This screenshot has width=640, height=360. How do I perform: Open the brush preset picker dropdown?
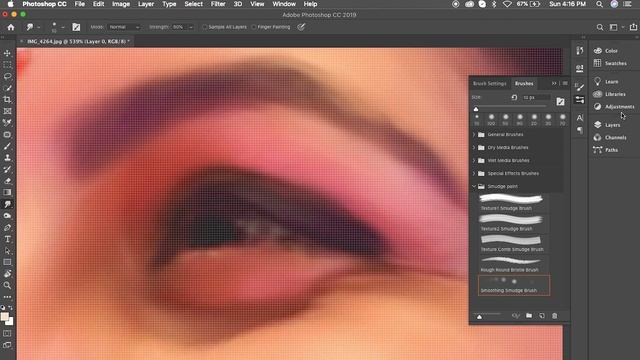click(63, 27)
